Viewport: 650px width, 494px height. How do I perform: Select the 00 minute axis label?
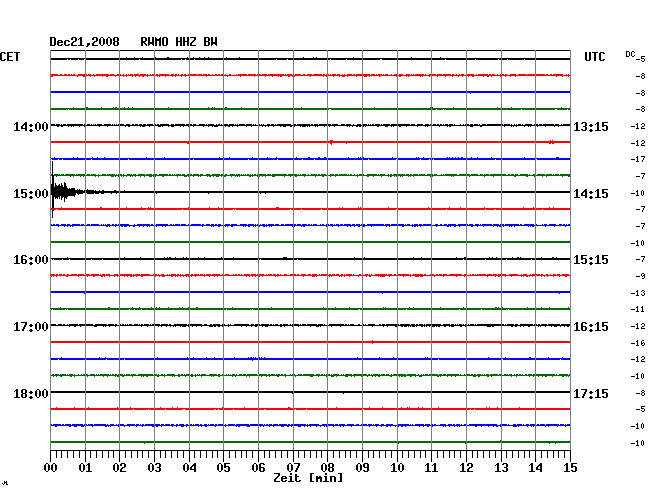click(51, 467)
